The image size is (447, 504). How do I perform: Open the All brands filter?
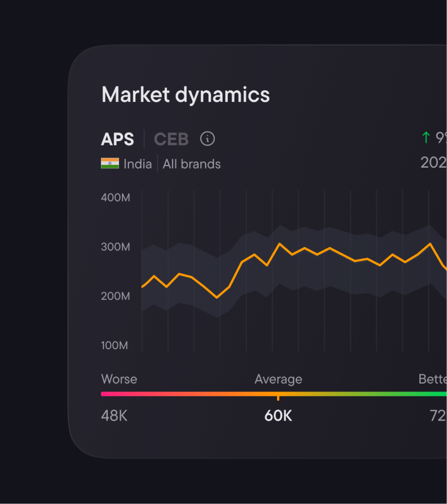pyautogui.click(x=192, y=164)
